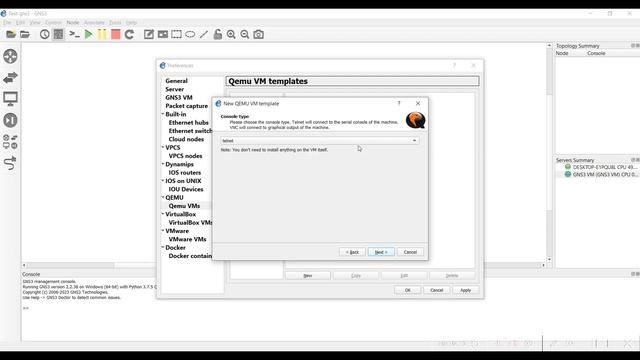This screenshot has height=360, width=640.
Task: Click the help question mark of New QEMU VM template
Action: click(x=399, y=103)
